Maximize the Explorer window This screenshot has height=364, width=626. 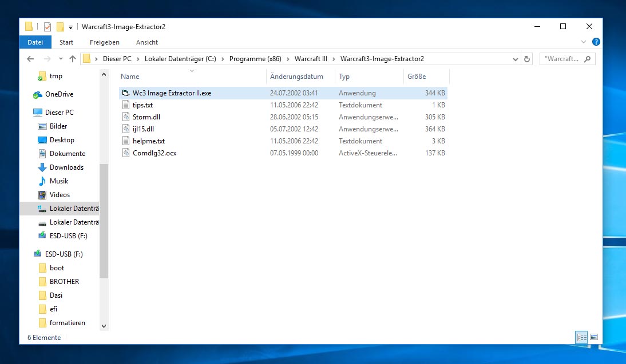tap(563, 26)
